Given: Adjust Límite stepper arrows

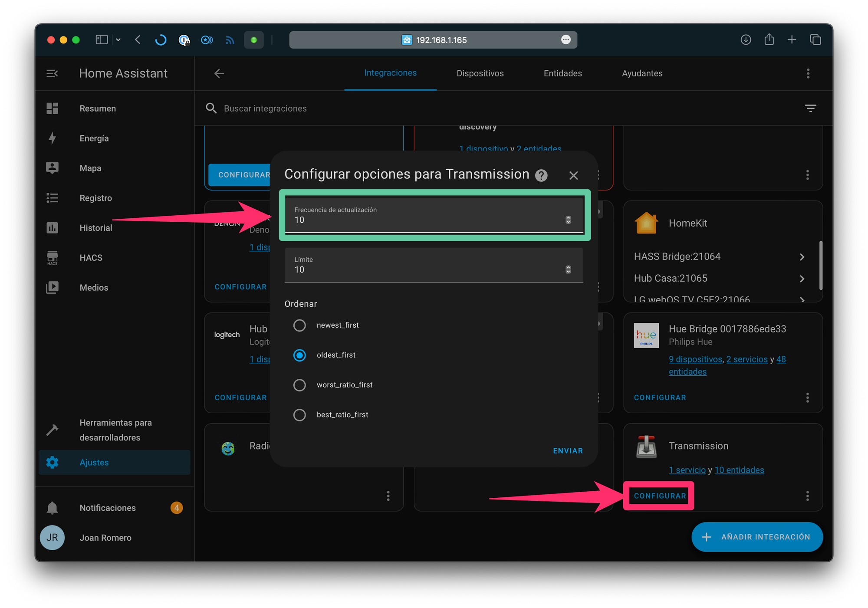Looking at the screenshot, I should (568, 269).
